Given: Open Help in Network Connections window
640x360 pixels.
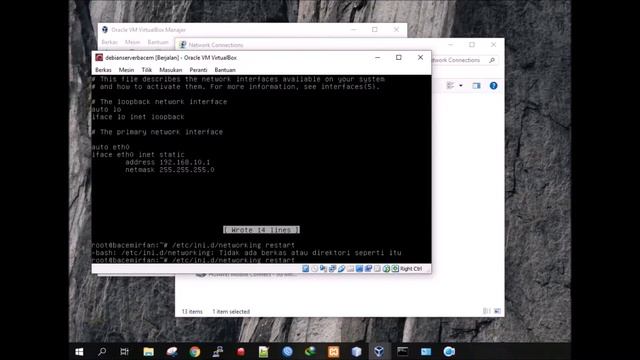Looking at the screenshot, I should (x=493, y=85).
